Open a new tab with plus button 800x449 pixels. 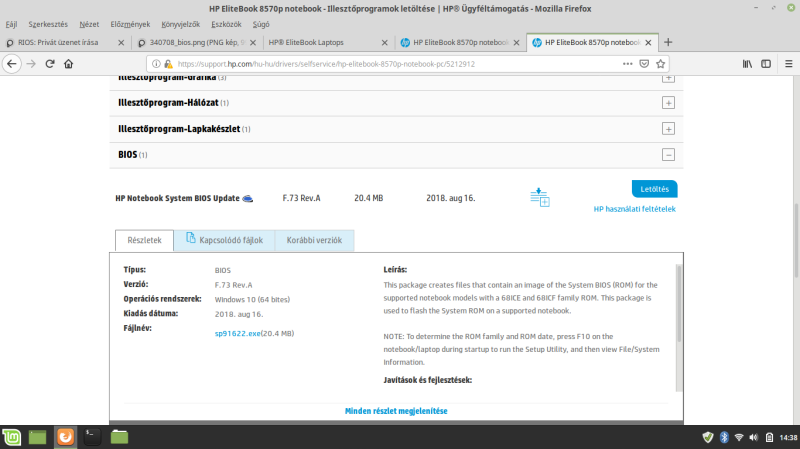(x=668, y=42)
